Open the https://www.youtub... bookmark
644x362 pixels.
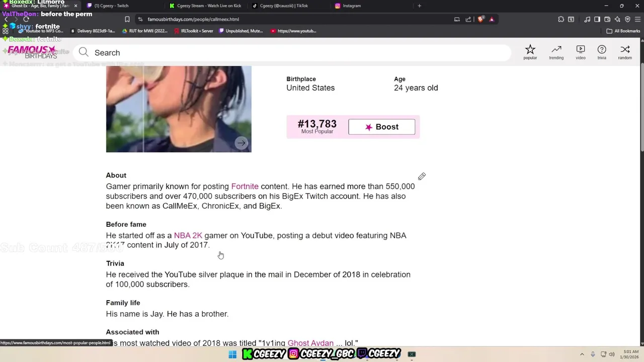click(293, 31)
